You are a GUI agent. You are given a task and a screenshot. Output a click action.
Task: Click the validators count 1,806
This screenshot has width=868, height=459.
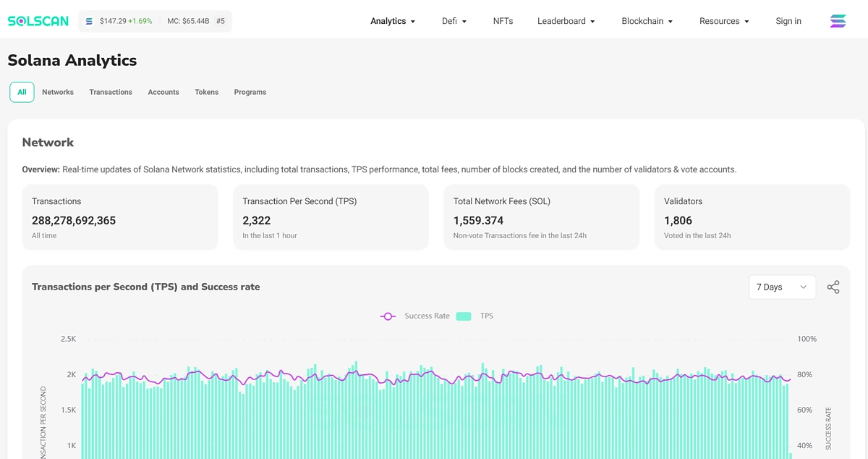point(678,221)
